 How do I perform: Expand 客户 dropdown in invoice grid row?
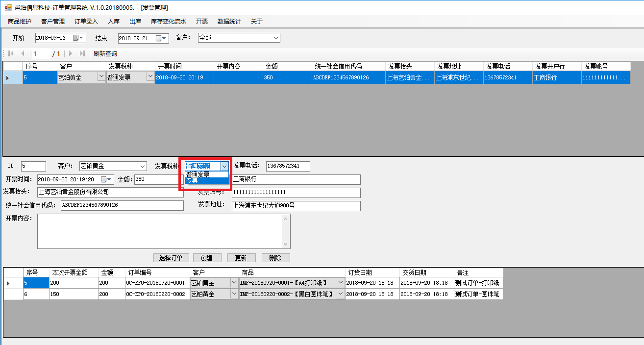coord(101,77)
